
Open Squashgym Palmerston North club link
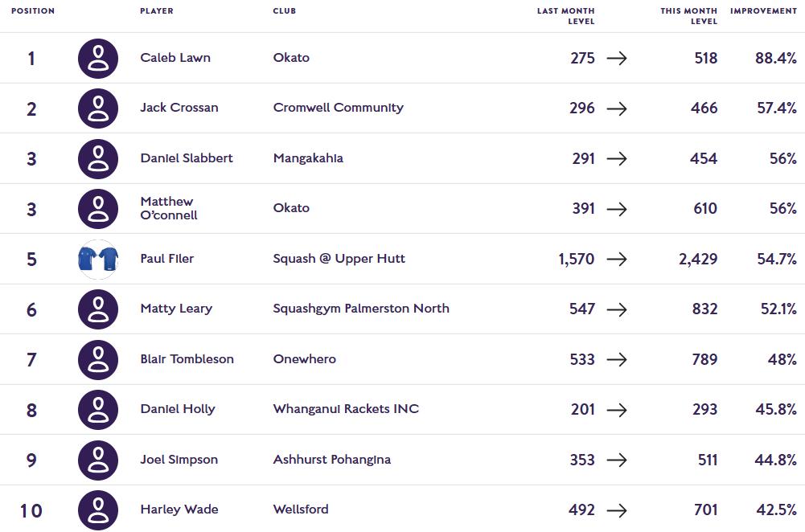point(361,309)
